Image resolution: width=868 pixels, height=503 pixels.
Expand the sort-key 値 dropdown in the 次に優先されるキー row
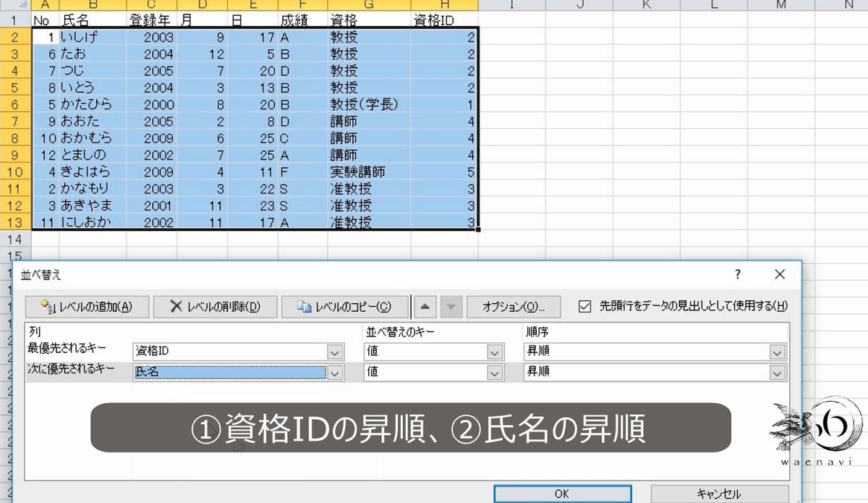click(x=495, y=373)
